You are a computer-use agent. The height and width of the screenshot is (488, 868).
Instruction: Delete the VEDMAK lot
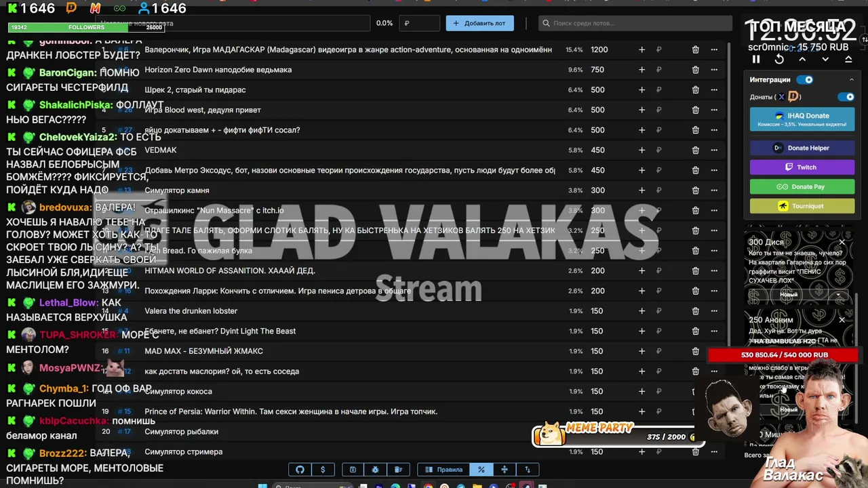695,150
